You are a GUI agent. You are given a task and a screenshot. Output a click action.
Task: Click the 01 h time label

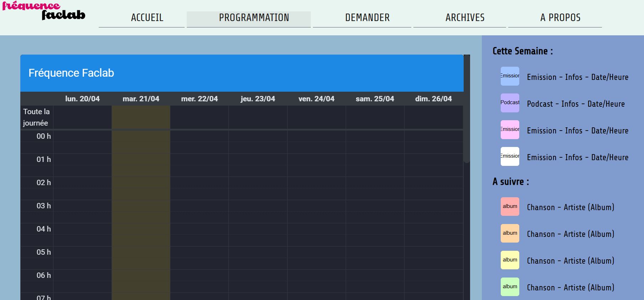click(44, 159)
